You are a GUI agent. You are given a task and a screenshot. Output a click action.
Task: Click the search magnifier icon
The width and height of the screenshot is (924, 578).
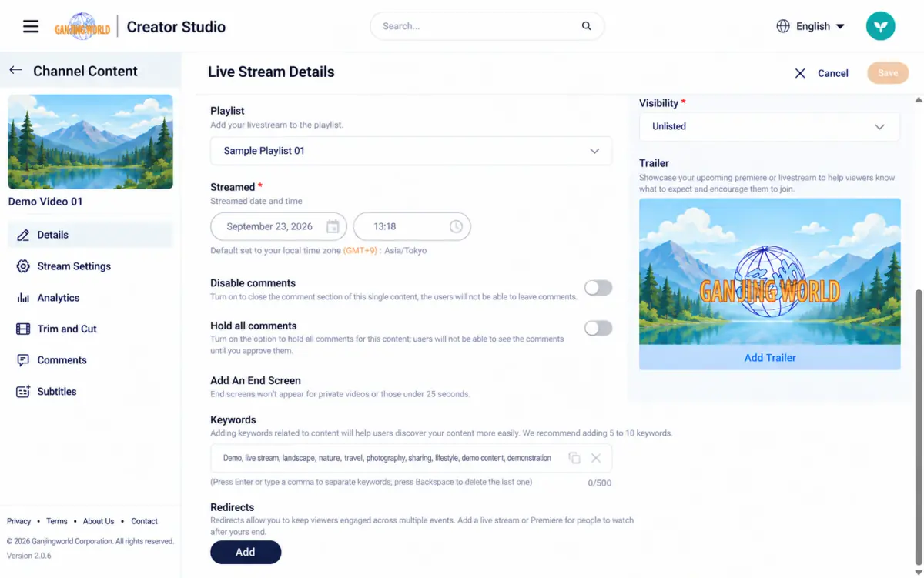click(x=587, y=26)
